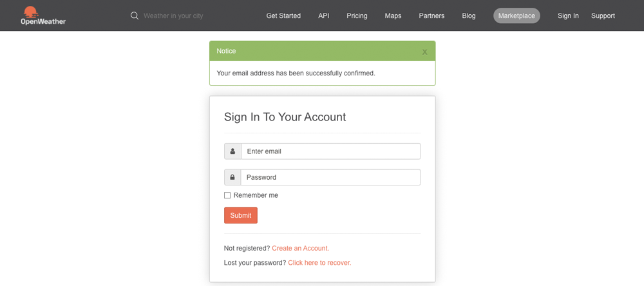This screenshot has height=286, width=644.
Task: Focus the Enter email field
Action: click(x=330, y=151)
